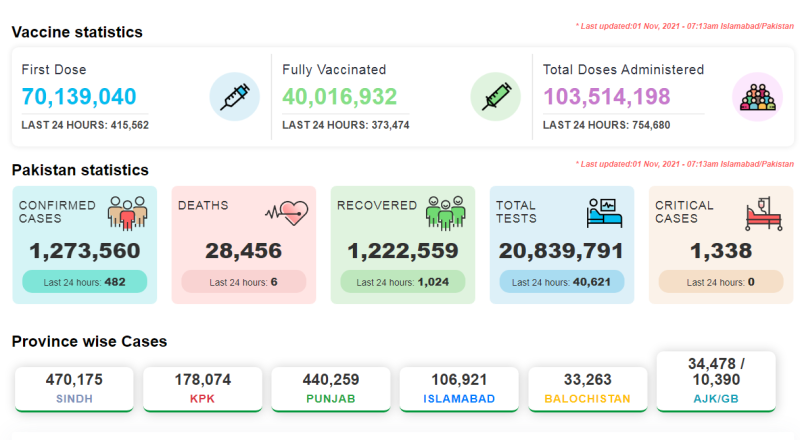
Task: Click the Confirmed Cases people icon
Action: click(x=127, y=212)
